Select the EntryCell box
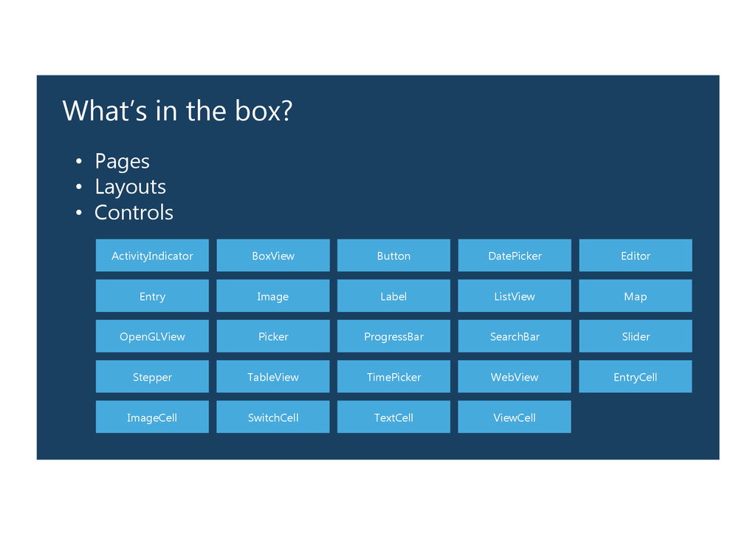This screenshot has height=535, width=756. [x=636, y=376]
